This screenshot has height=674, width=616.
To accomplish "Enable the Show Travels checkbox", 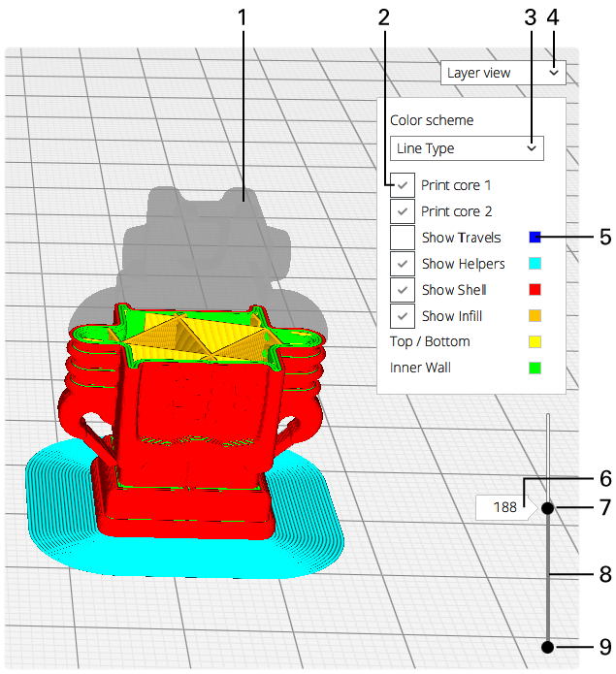I will pyautogui.click(x=403, y=238).
